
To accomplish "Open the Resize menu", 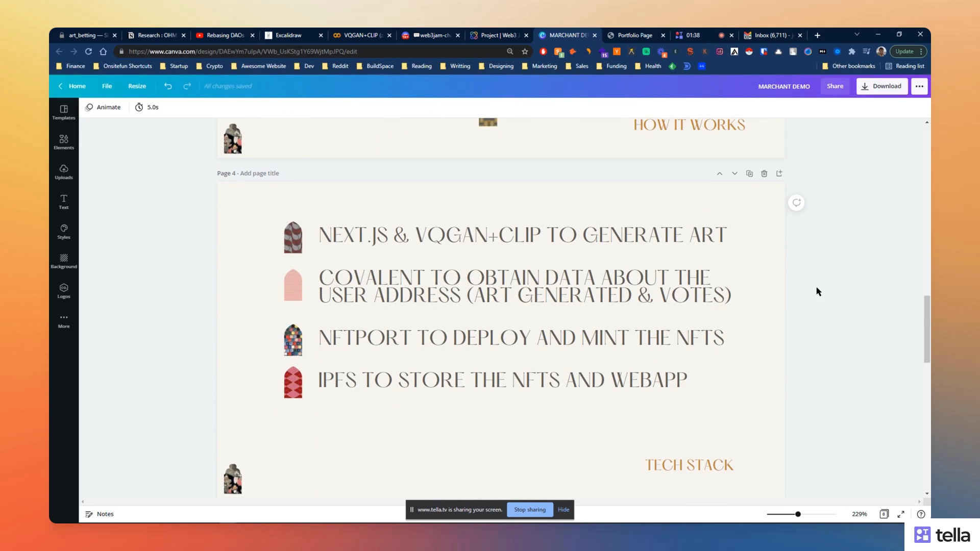I will click(137, 86).
